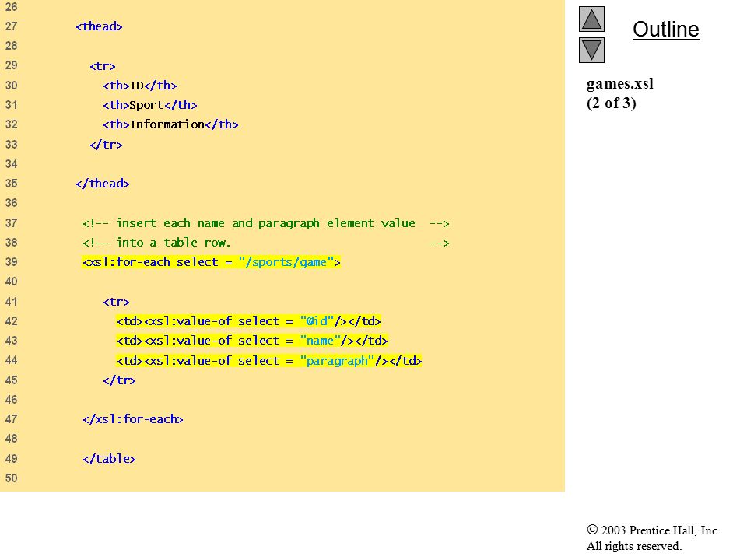The width and height of the screenshot is (747, 560).
Task: Click the Information table header code line
Action: click(x=170, y=124)
